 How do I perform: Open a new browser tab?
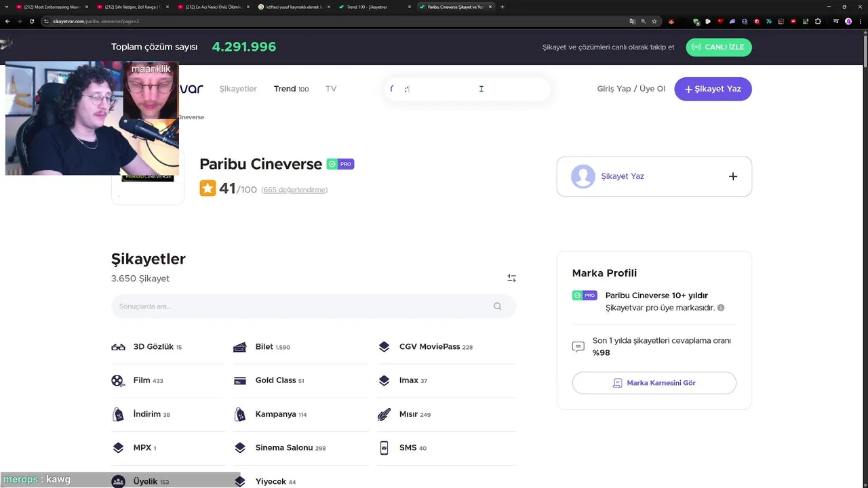point(502,7)
